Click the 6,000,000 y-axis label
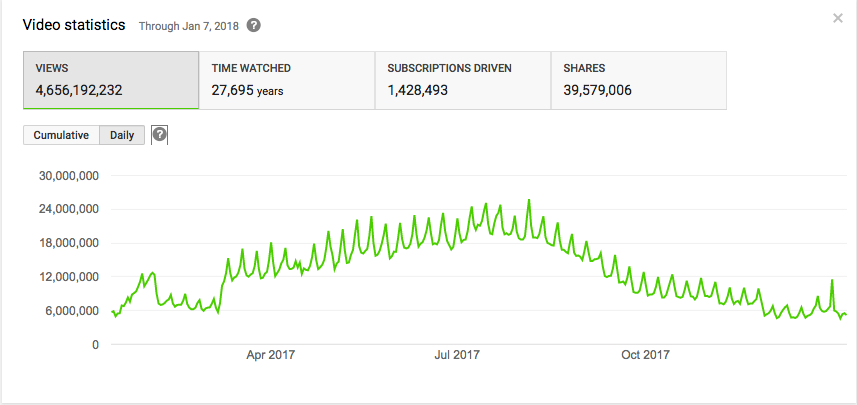Screen dimensions: 857x405 72,311
